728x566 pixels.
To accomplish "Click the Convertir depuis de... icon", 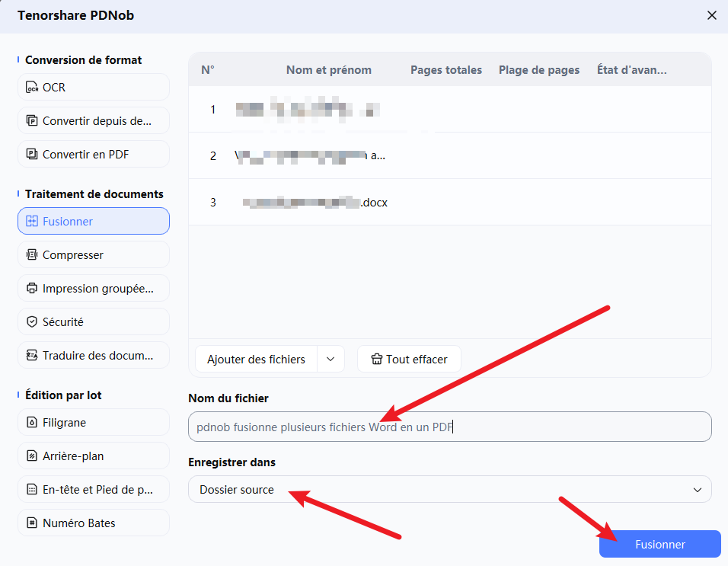I will tap(32, 120).
